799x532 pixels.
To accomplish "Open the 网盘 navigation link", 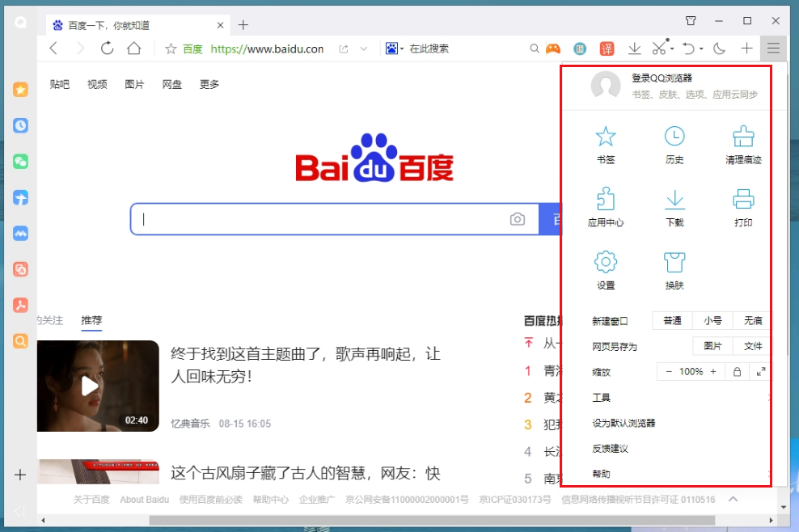I will coord(171,84).
